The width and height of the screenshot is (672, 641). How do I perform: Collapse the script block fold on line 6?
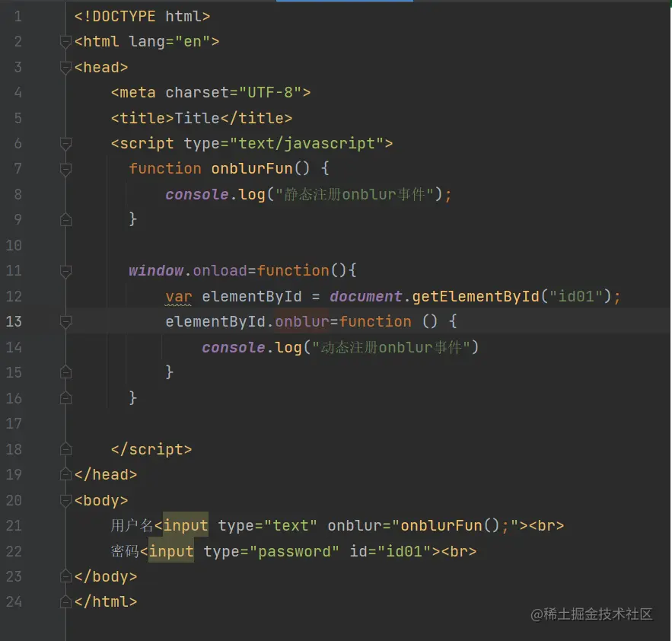65,144
